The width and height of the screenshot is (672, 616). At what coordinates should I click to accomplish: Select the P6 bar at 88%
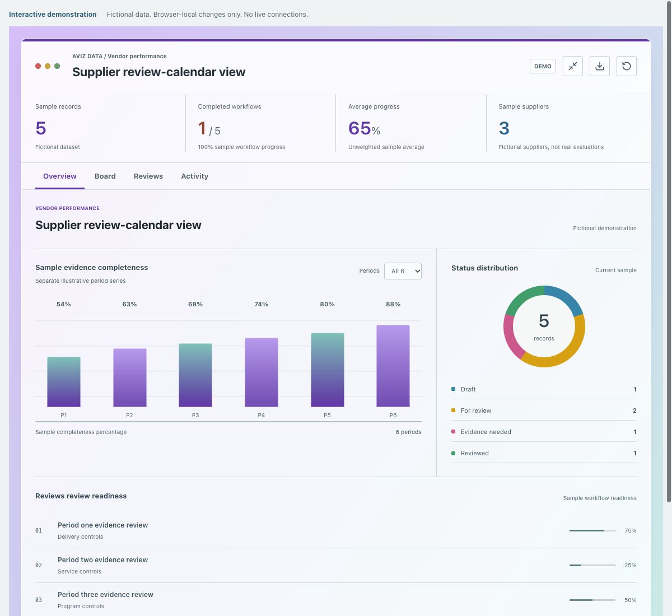click(x=393, y=366)
